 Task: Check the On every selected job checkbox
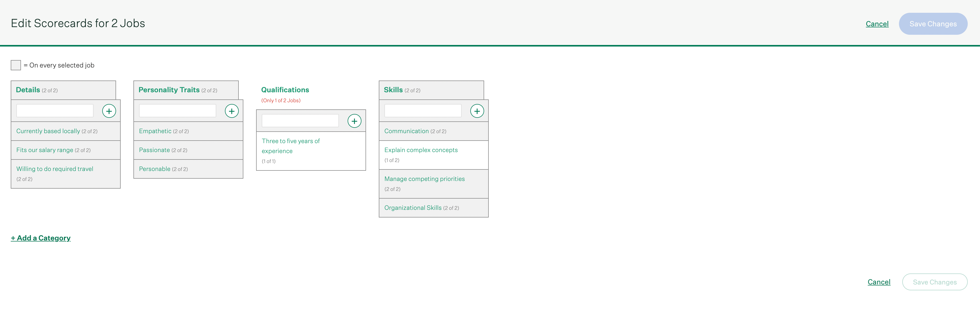(x=16, y=65)
